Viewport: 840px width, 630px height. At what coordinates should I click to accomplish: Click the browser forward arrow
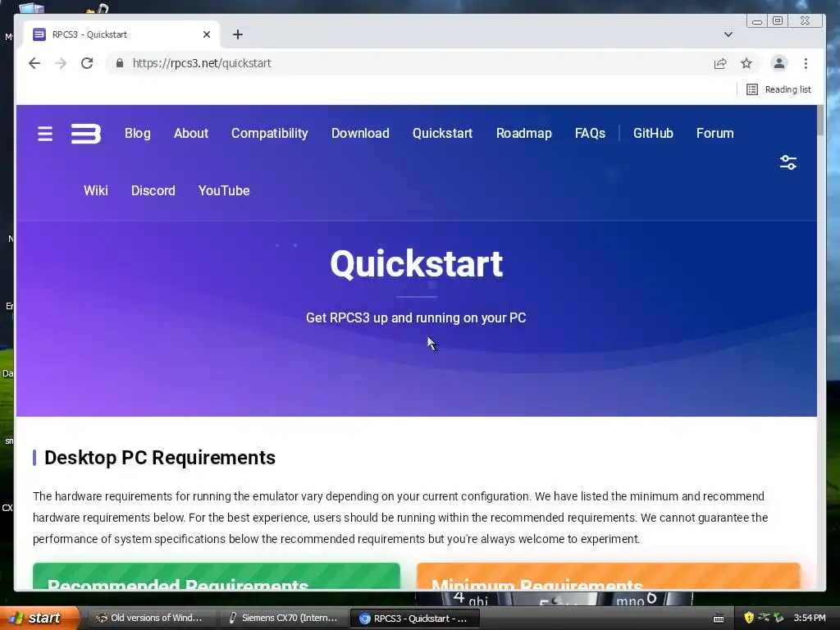pos(61,63)
